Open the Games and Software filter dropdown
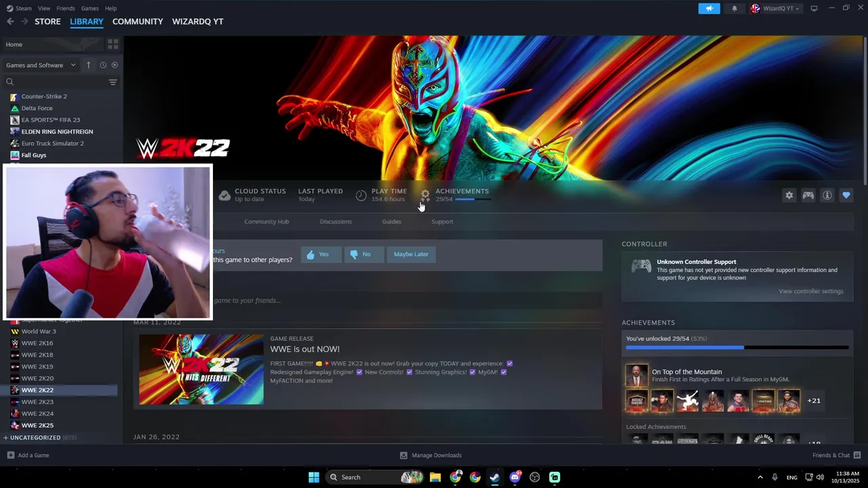Viewport: 868px width, 488px height. click(x=41, y=65)
